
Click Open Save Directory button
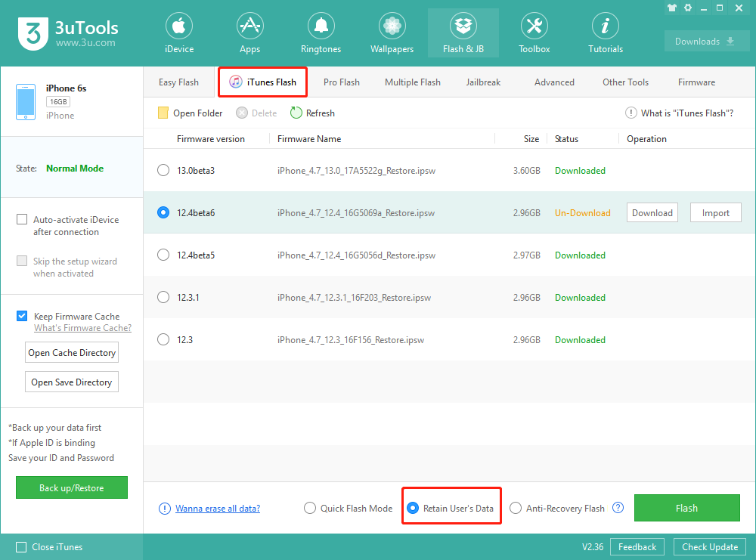click(x=72, y=382)
